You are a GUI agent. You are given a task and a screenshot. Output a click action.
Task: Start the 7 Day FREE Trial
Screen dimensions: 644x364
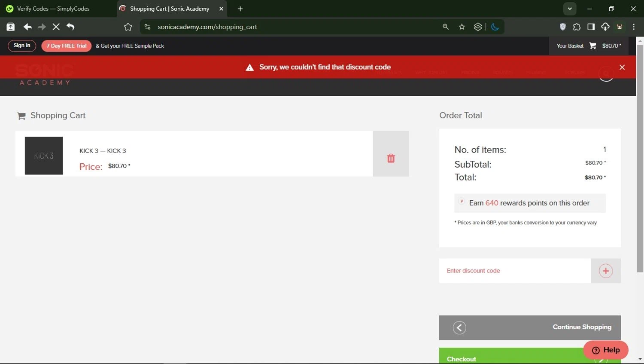[x=67, y=46]
